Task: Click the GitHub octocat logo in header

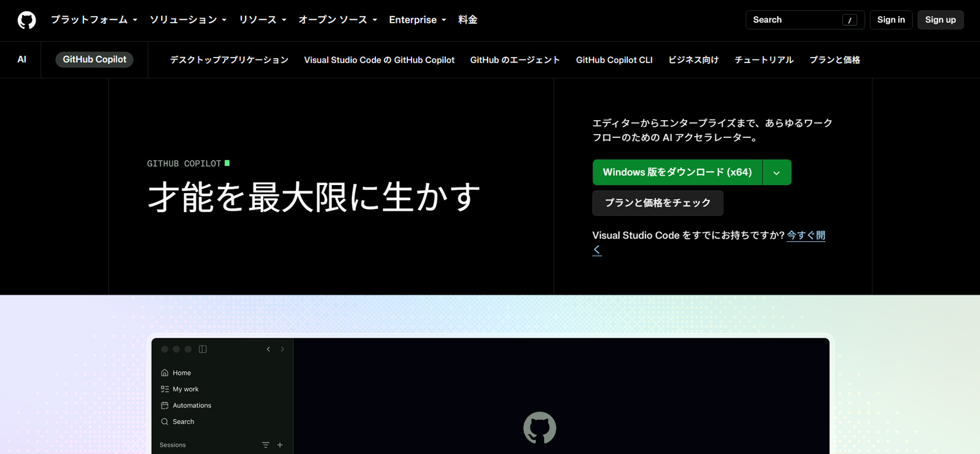Action: 27,20
